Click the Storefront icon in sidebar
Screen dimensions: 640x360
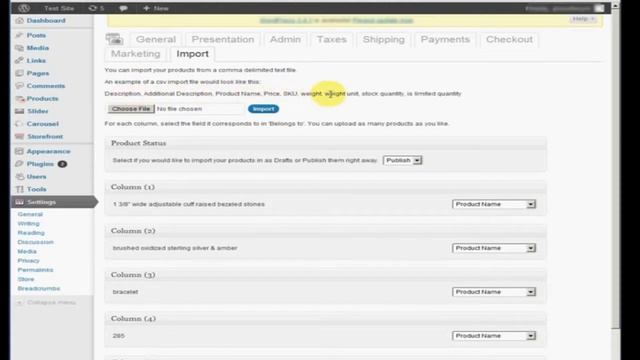19,136
